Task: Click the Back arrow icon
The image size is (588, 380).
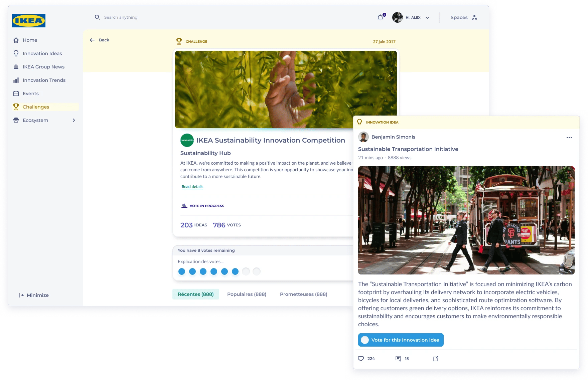Action: [92, 40]
